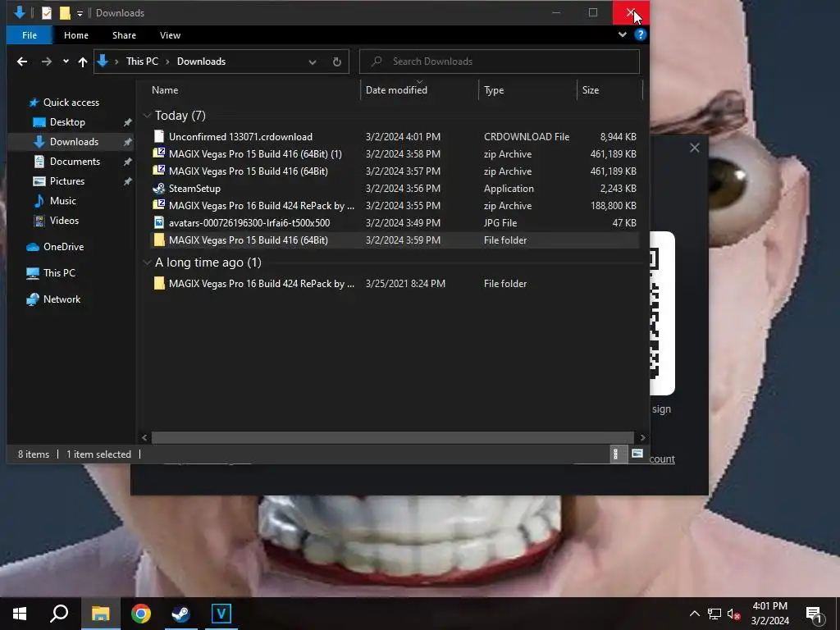Open Downloads in the navigation pane
Viewport: 840px width, 630px height.
pos(74,142)
